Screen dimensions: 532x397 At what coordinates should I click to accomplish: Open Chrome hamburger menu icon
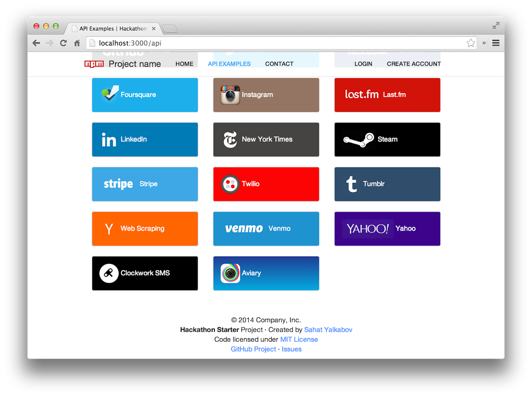pyautogui.click(x=496, y=43)
